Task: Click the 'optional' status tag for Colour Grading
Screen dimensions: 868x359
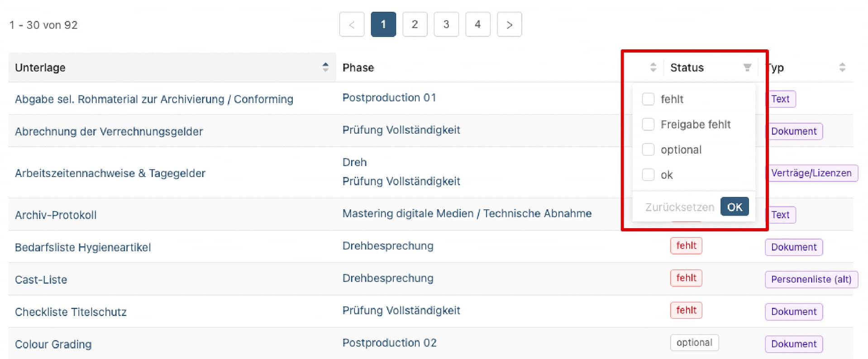Action: (x=694, y=343)
